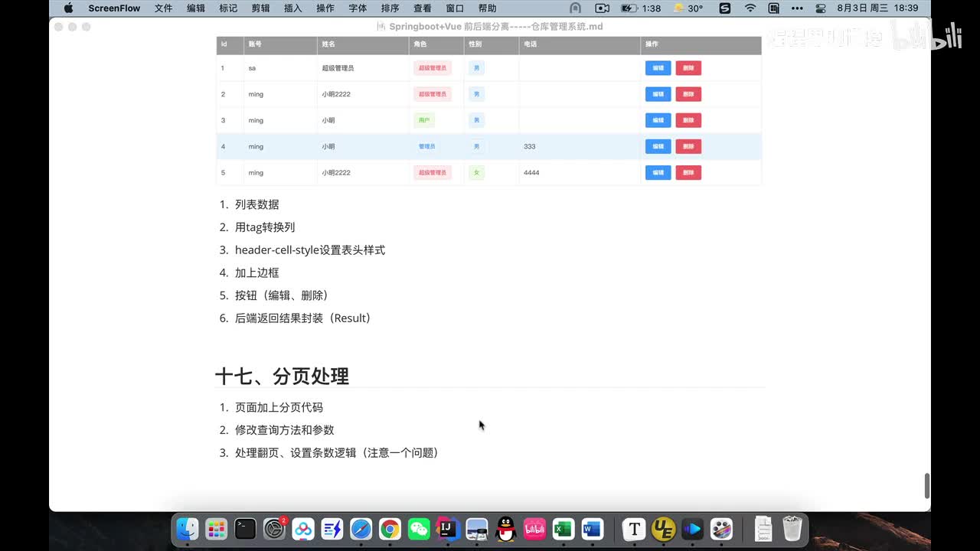The image size is (980, 551).
Task: Click the document vertical scrollbar thumb
Action: coord(926,486)
